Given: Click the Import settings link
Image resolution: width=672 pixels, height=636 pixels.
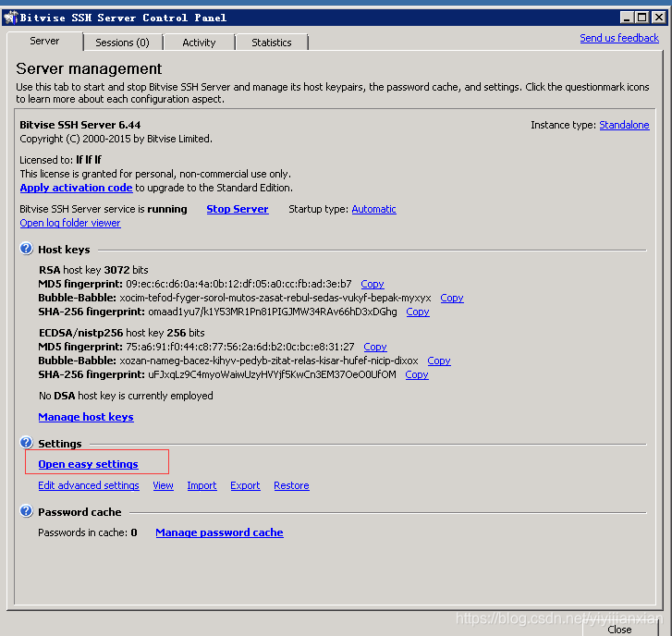Looking at the screenshot, I should 202,485.
